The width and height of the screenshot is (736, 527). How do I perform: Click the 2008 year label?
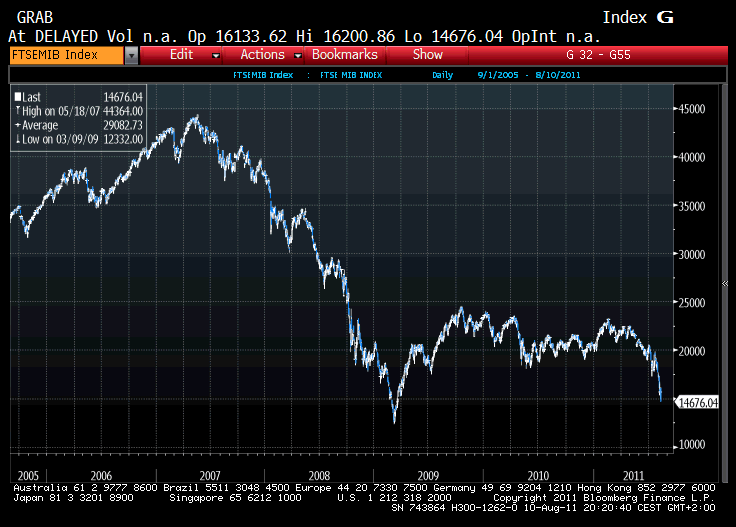coord(319,475)
